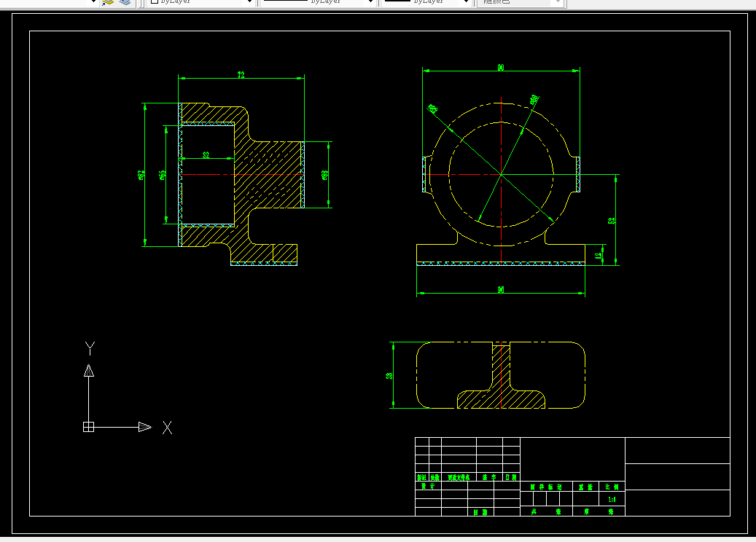Select the ø38 diameter dimension on section's right

pyautogui.click(x=325, y=175)
